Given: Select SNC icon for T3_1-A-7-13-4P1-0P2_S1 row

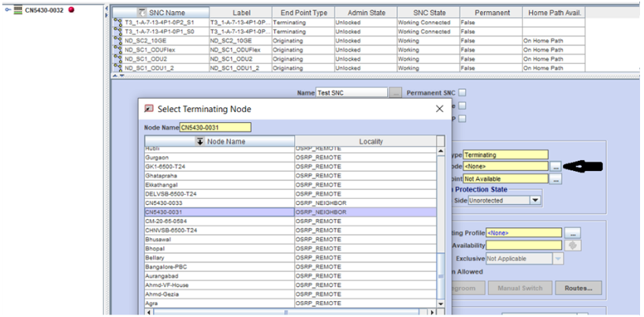Looking at the screenshot, I should [118, 23].
